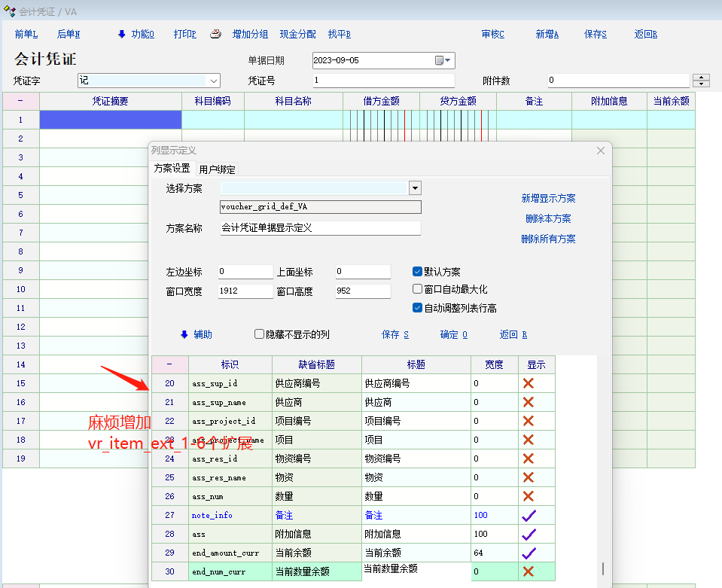
Task: Check 隐藏不显示的列 option
Action: [x=260, y=334]
